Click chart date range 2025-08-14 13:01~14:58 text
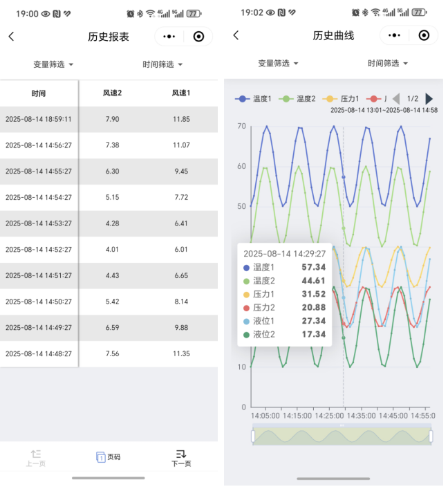 (384, 110)
